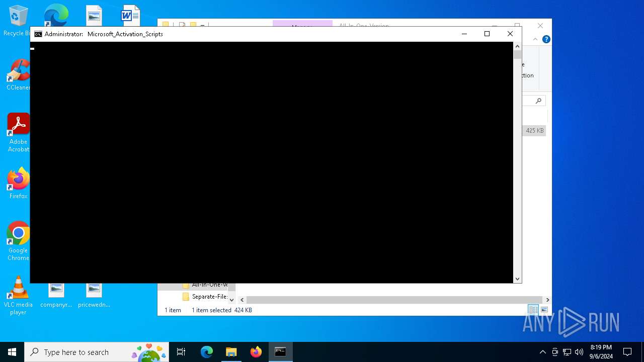Select the companyr... image file on desktop

pos(56,296)
